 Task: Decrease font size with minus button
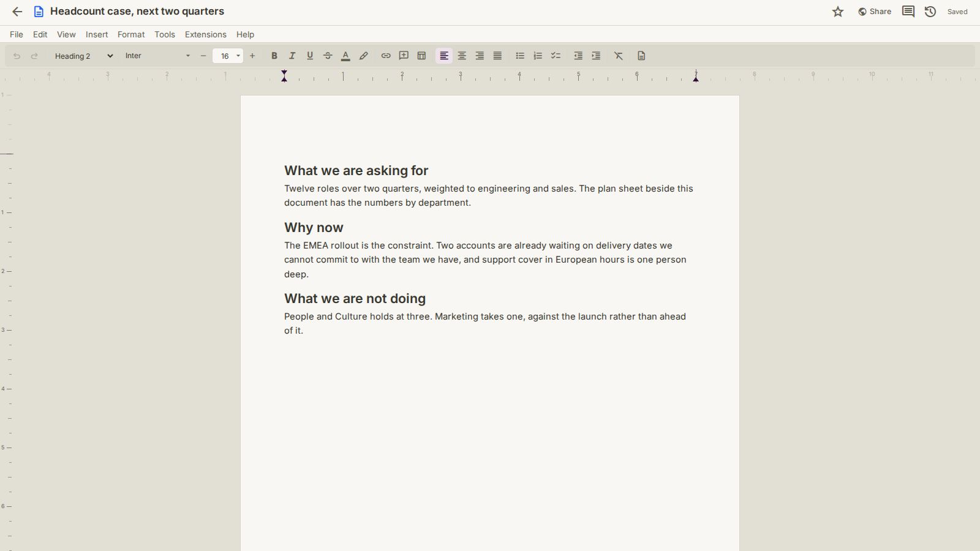203,56
